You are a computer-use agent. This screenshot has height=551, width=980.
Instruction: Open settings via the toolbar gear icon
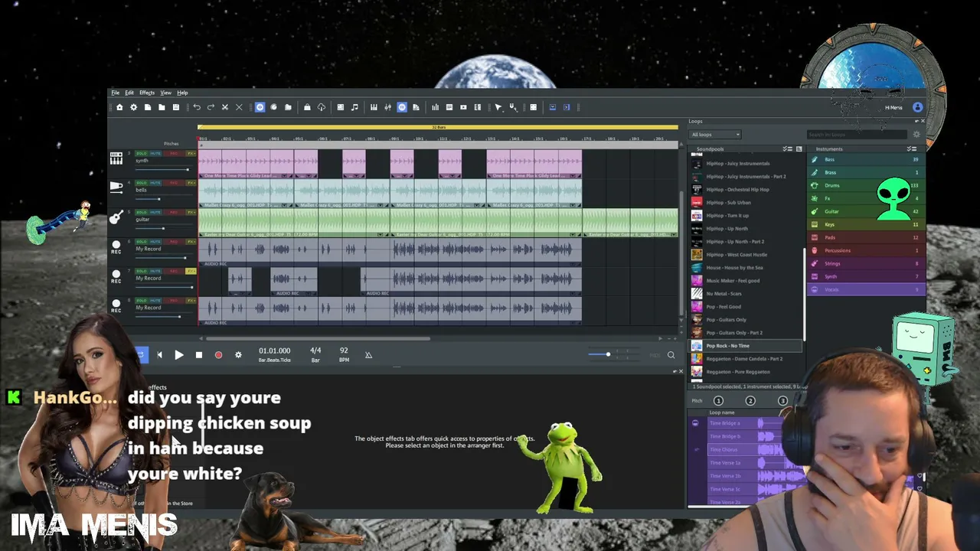(x=133, y=107)
